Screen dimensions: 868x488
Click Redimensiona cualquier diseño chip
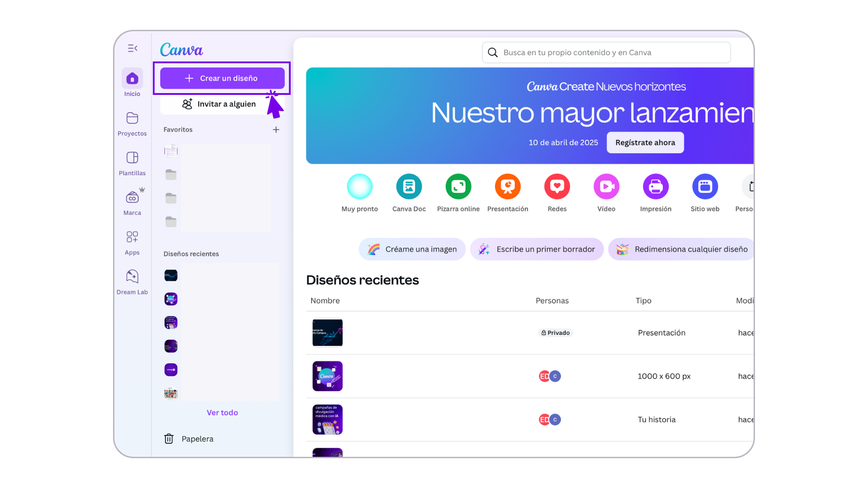(681, 249)
